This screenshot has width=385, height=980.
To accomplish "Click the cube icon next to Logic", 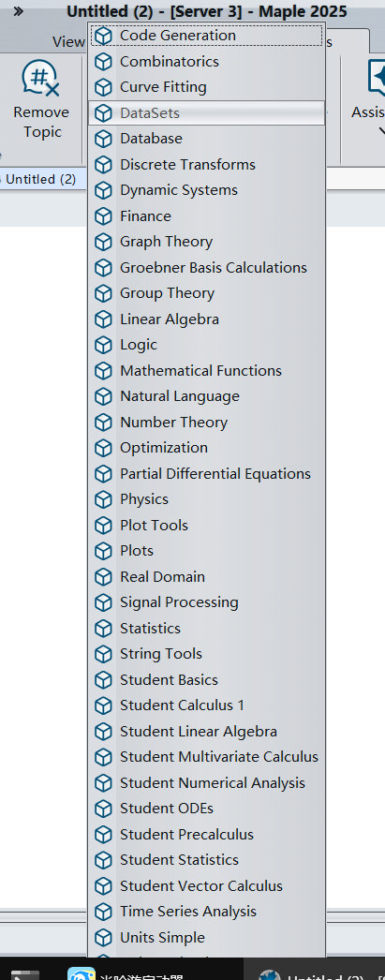I will click(103, 345).
